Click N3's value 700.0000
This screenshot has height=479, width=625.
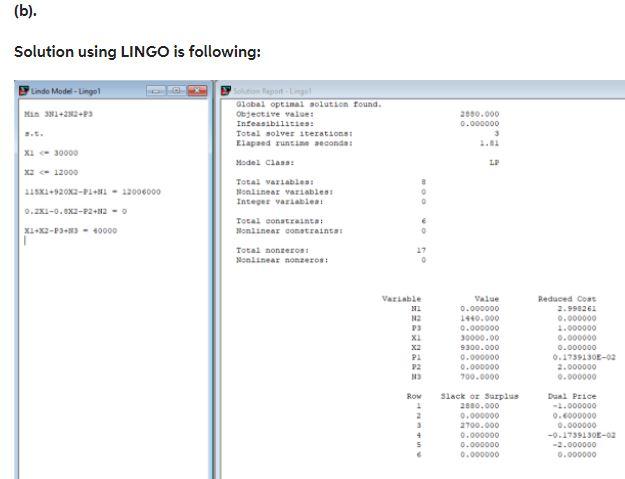coord(480,377)
